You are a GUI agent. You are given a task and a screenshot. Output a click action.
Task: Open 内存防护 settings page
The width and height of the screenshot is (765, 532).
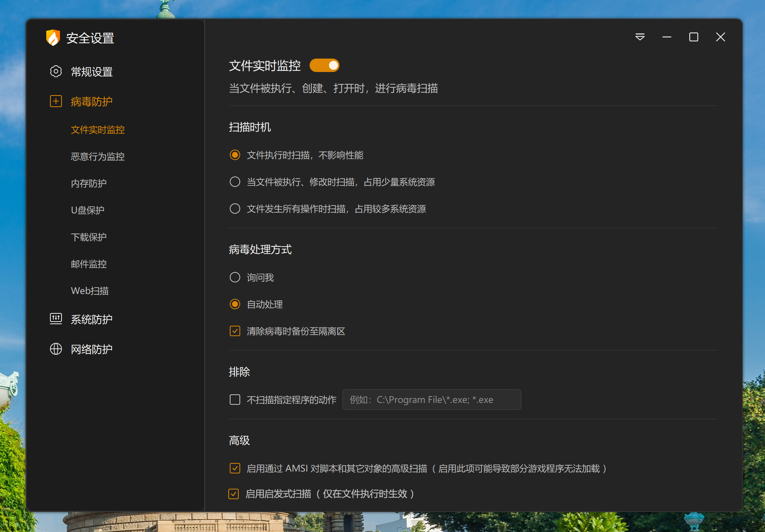pyautogui.click(x=88, y=183)
